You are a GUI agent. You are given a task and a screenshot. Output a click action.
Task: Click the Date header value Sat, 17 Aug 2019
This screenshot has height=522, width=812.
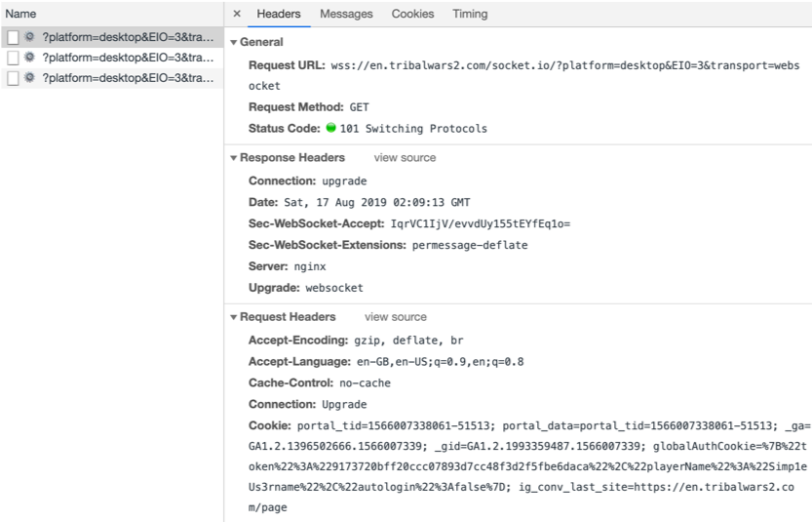click(x=377, y=202)
